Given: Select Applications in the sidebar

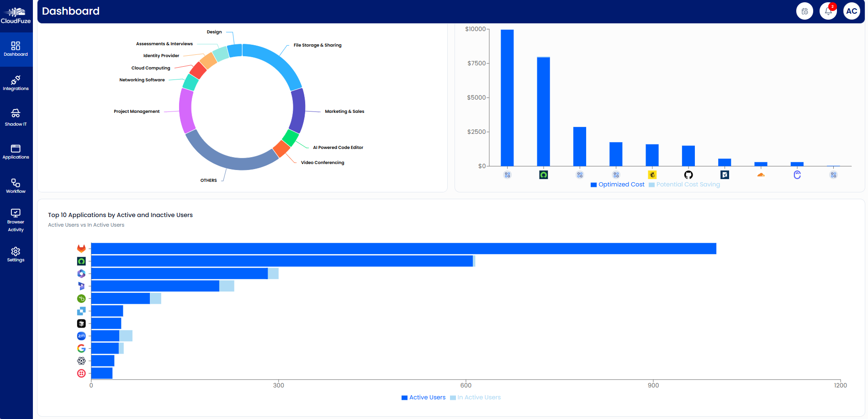Looking at the screenshot, I should coord(16,151).
